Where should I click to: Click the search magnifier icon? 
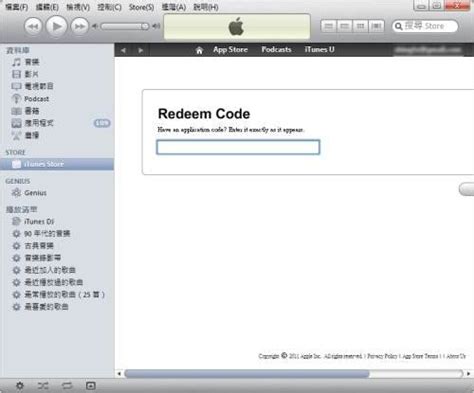(398, 26)
